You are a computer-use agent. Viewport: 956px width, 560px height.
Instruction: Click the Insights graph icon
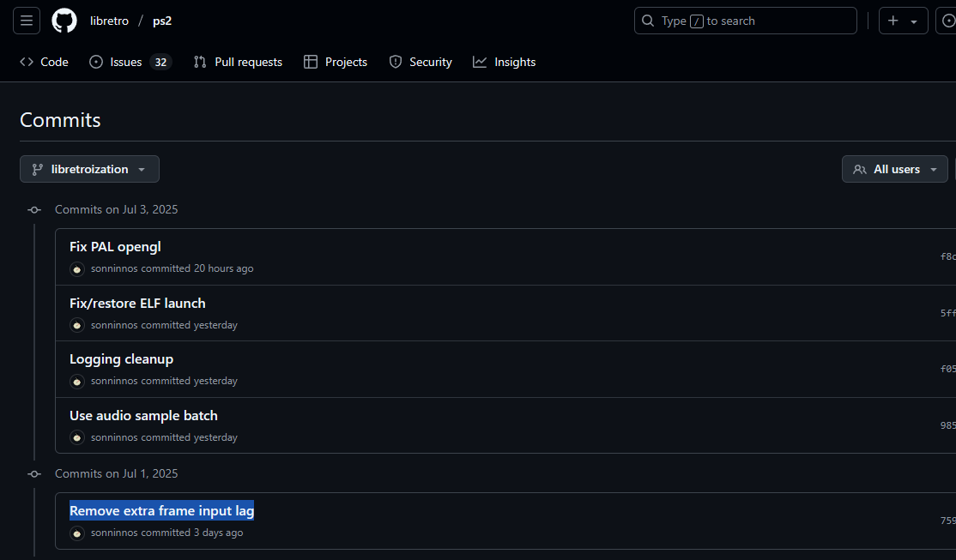click(x=480, y=62)
